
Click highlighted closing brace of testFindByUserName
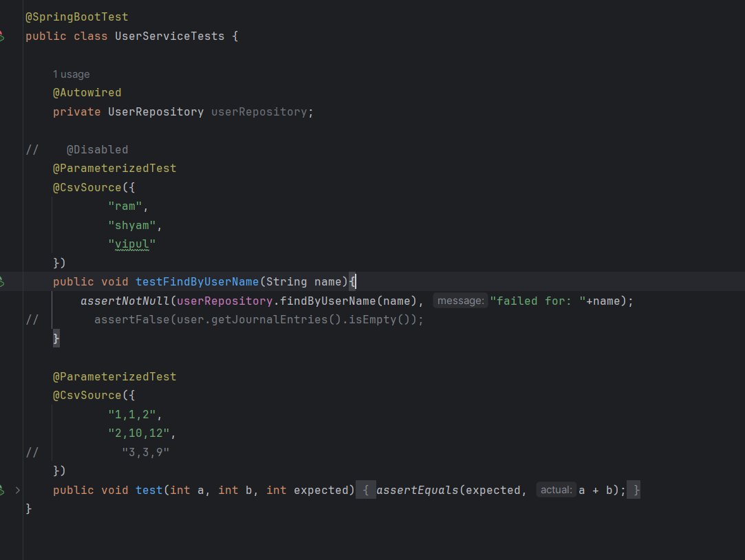(56, 338)
